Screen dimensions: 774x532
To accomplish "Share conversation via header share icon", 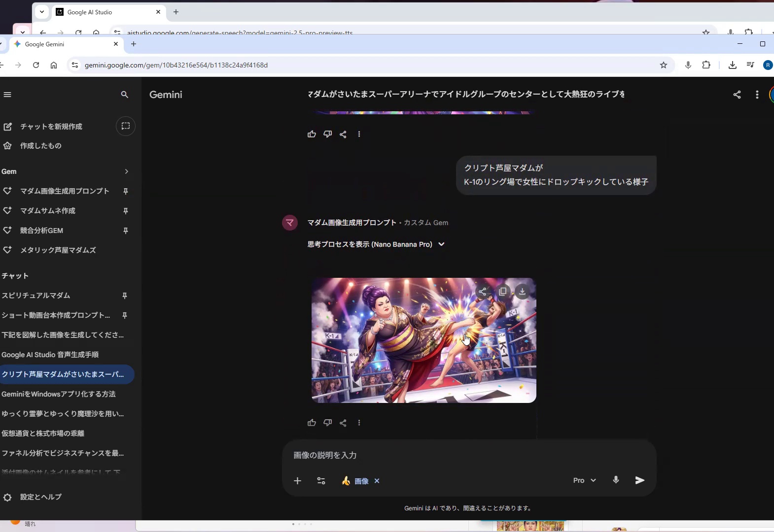I will [x=737, y=95].
